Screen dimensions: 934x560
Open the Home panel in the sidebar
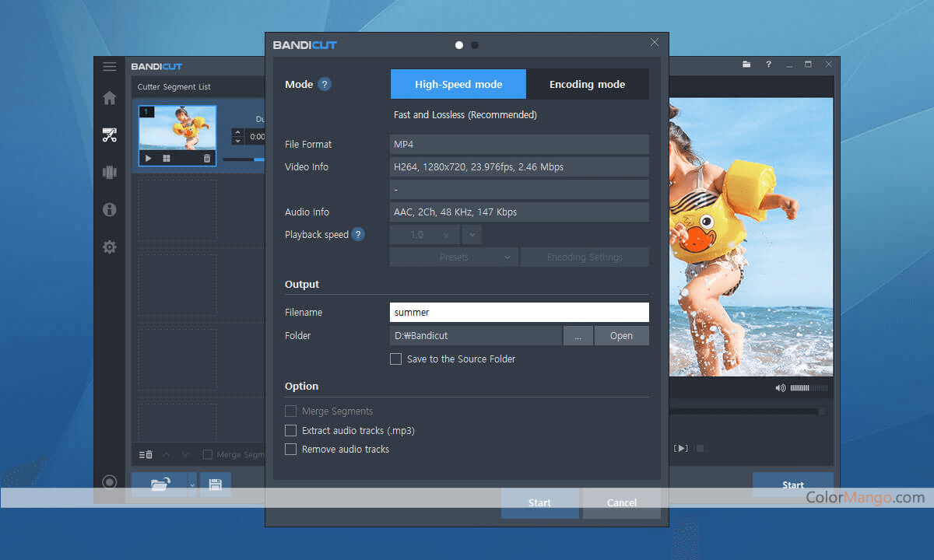click(109, 98)
